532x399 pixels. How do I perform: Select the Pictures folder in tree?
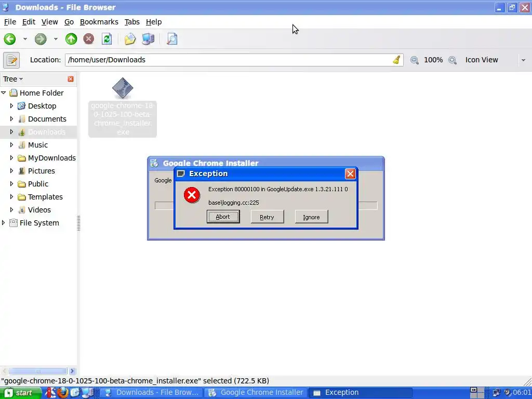click(42, 170)
